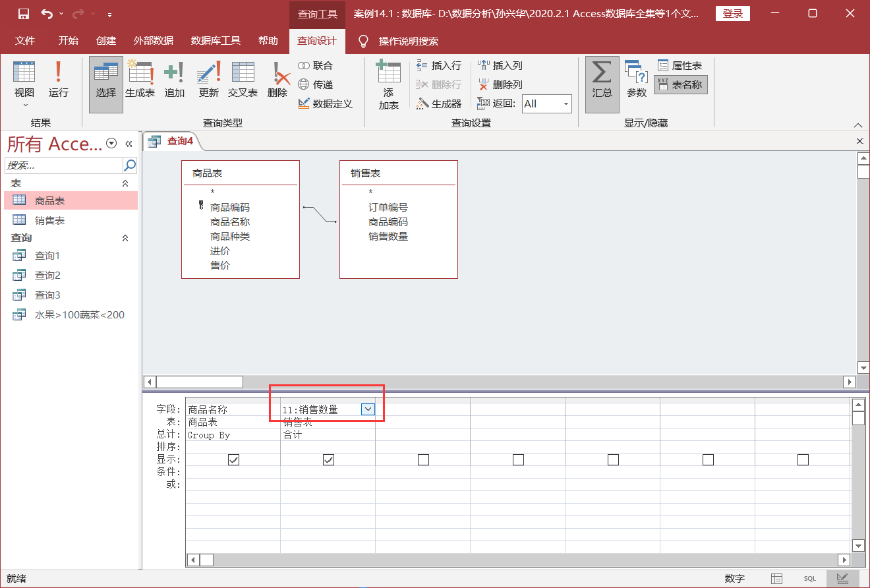Uncheck 显示 box for 商品名称 column
This screenshot has height=588, width=870.
[x=233, y=460]
